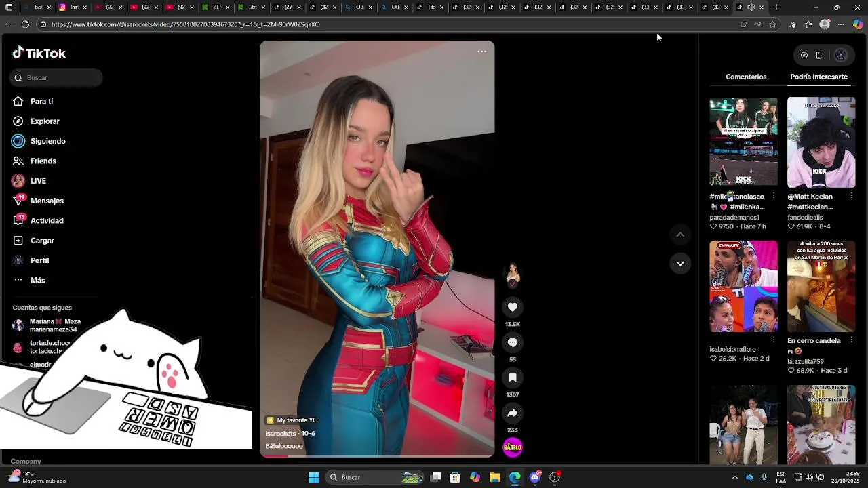The width and height of the screenshot is (868, 488).
Task: Toggle the translate icon in the address bar
Action: coord(758,24)
